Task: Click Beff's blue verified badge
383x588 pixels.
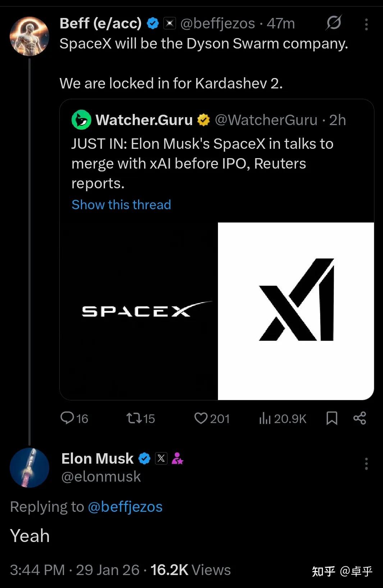Action: click(153, 23)
